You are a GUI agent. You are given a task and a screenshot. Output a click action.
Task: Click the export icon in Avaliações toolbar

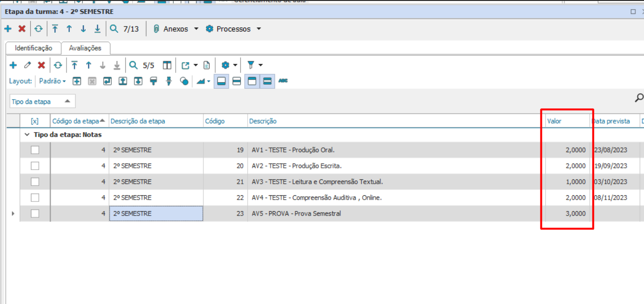pos(185,65)
